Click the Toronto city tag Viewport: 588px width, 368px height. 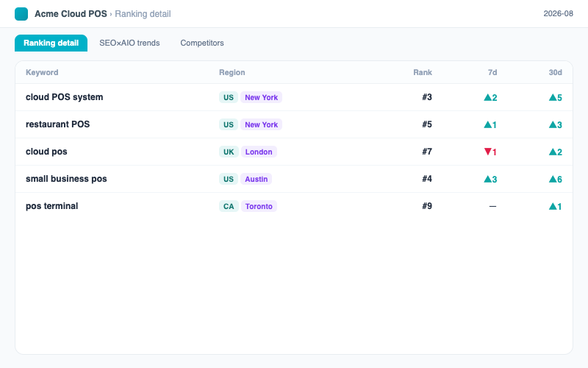tap(259, 206)
